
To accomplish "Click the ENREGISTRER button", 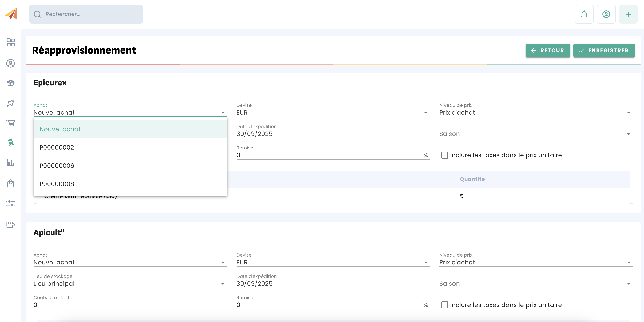I will pos(604,51).
